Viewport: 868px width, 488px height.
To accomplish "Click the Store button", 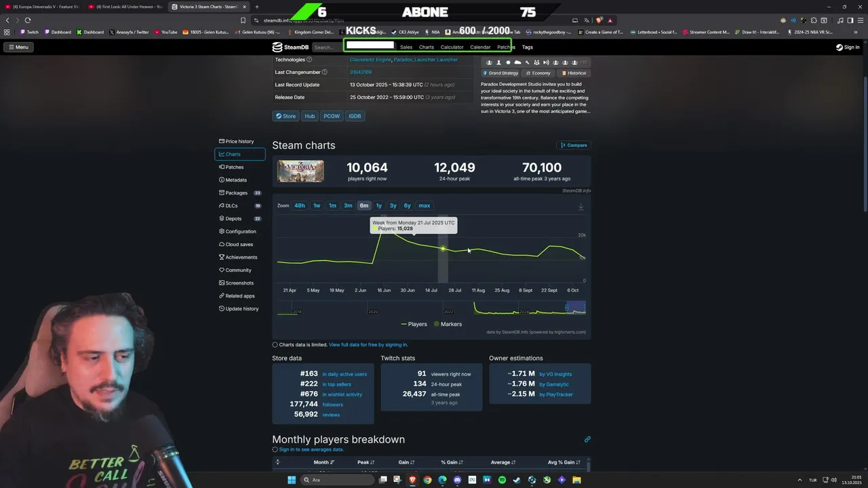I will (x=285, y=116).
